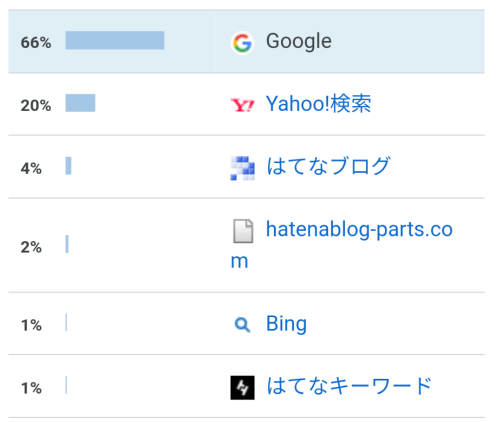This screenshot has width=504, height=422.
Task: Click the Bing magnifier icon
Action: pyautogui.click(x=242, y=324)
